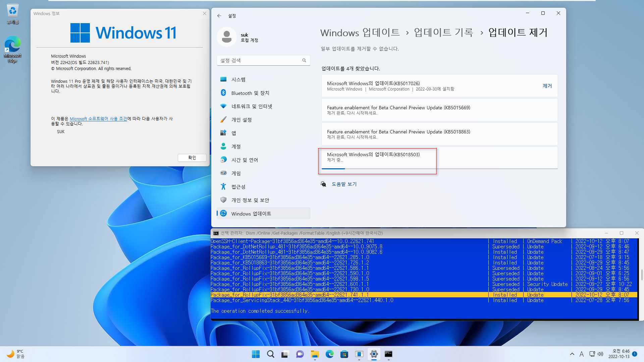
Task: Open the 접근성 settings category
Action: [x=264, y=187]
